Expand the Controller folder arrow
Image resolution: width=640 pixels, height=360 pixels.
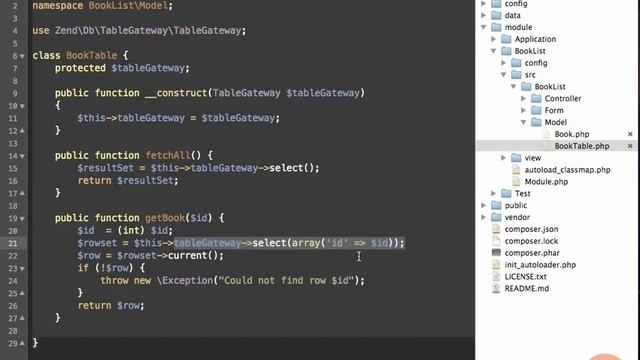point(524,98)
